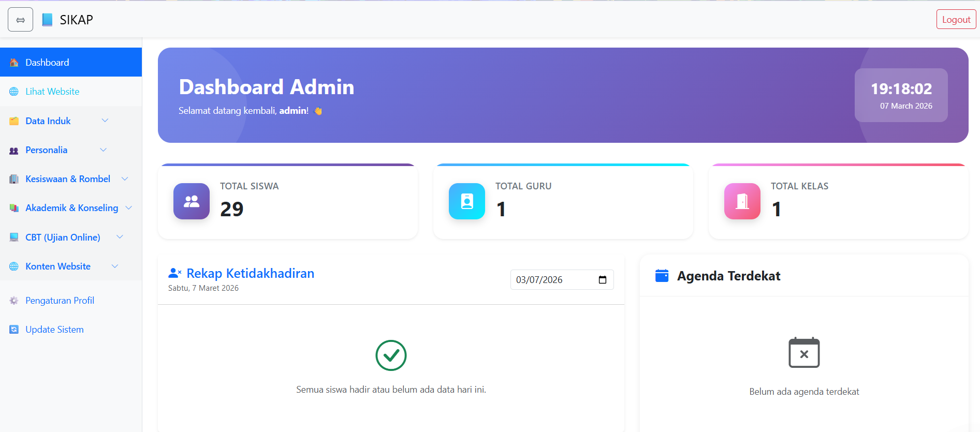Click the Total Siswa count 29
The image size is (980, 432).
(231, 209)
